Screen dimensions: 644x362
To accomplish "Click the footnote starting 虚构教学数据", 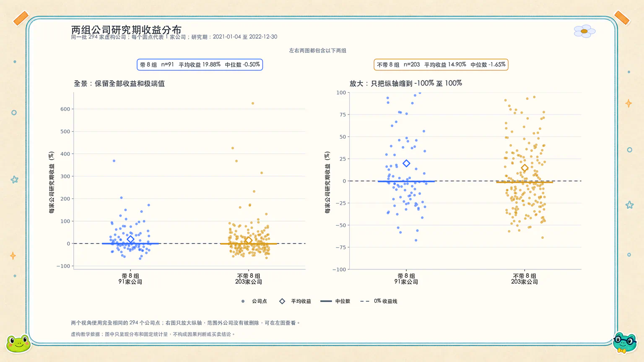I will tap(153, 334).
